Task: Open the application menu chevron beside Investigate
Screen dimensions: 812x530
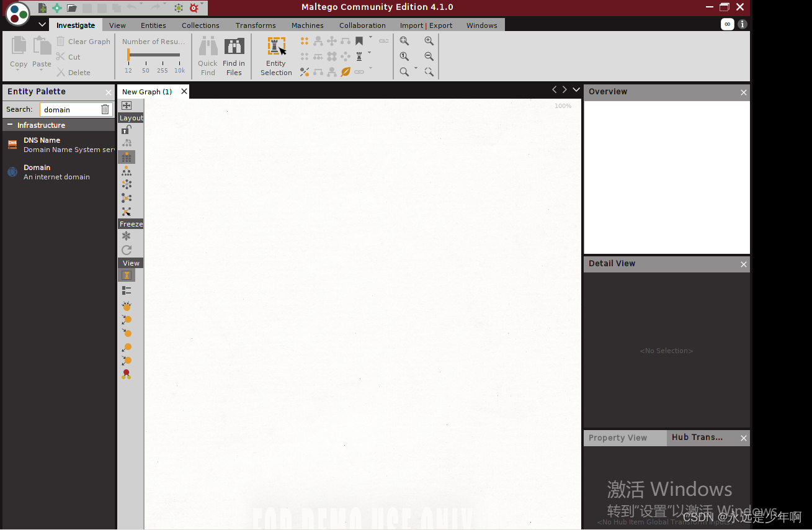Action: pyautogui.click(x=42, y=25)
